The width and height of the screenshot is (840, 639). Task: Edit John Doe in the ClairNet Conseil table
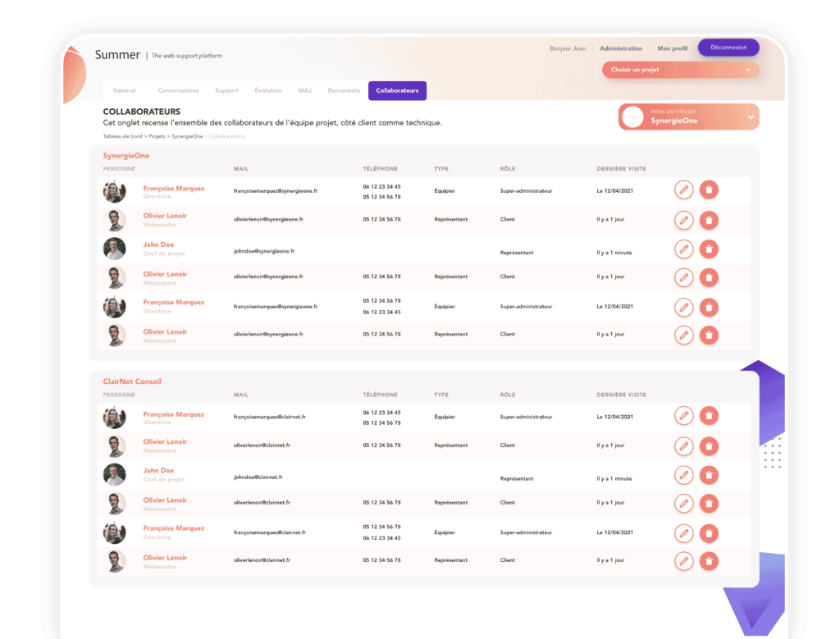pos(683,474)
